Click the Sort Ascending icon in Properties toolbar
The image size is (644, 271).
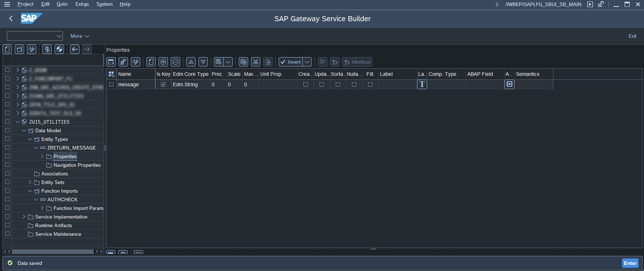pos(191,62)
